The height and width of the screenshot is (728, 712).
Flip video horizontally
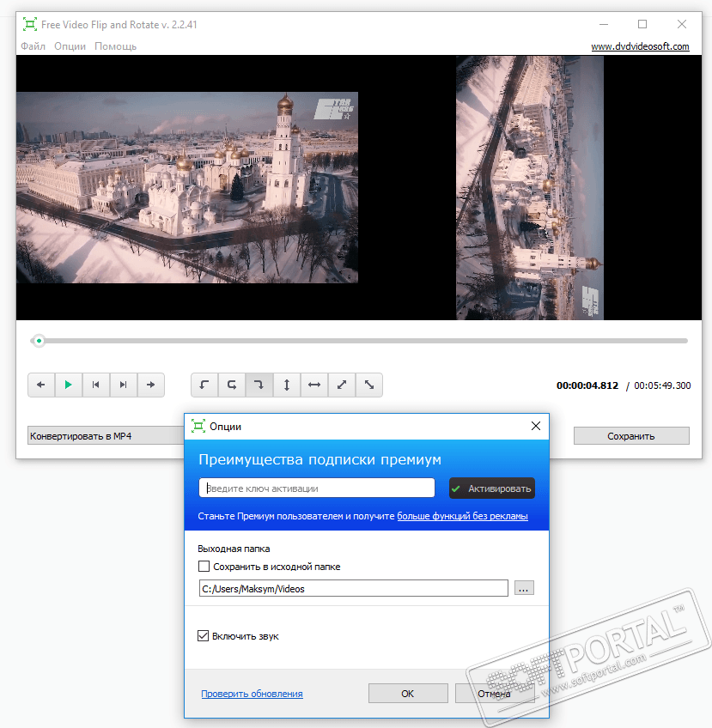pyautogui.click(x=314, y=385)
